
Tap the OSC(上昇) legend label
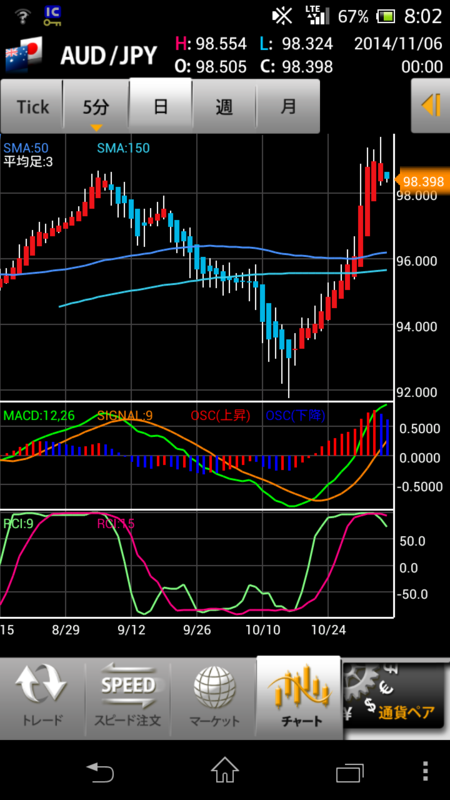point(220,415)
